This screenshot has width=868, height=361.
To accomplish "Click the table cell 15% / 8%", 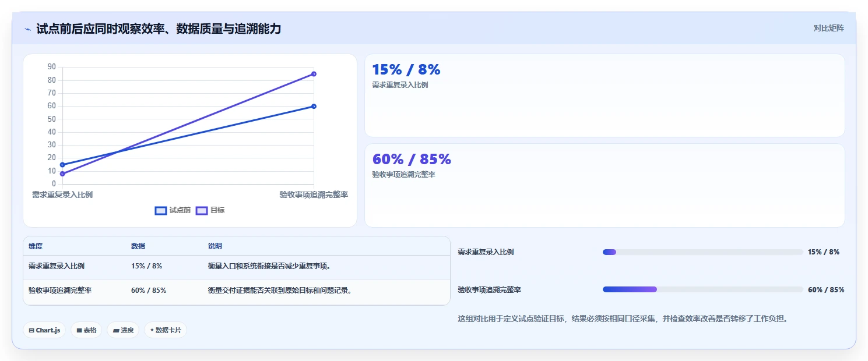I will 146,266.
